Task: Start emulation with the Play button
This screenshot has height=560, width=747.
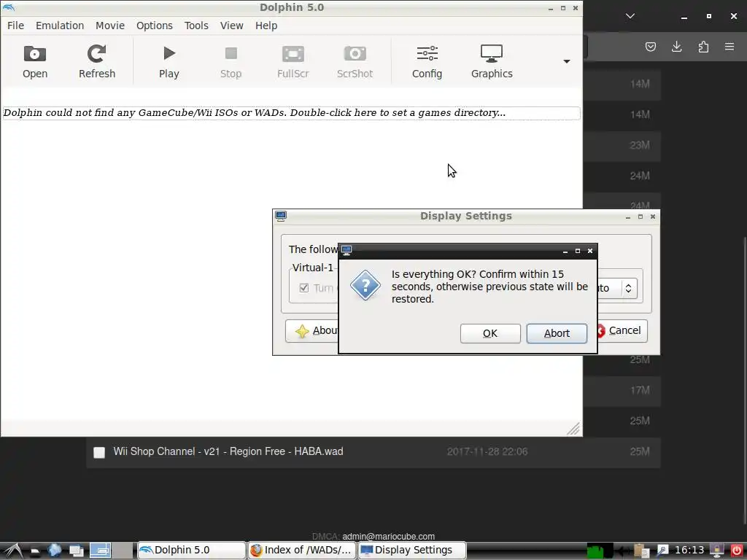Action: [169, 61]
